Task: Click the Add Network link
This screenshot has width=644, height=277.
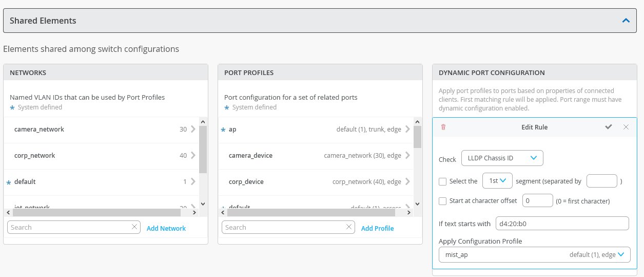Action: click(x=166, y=228)
